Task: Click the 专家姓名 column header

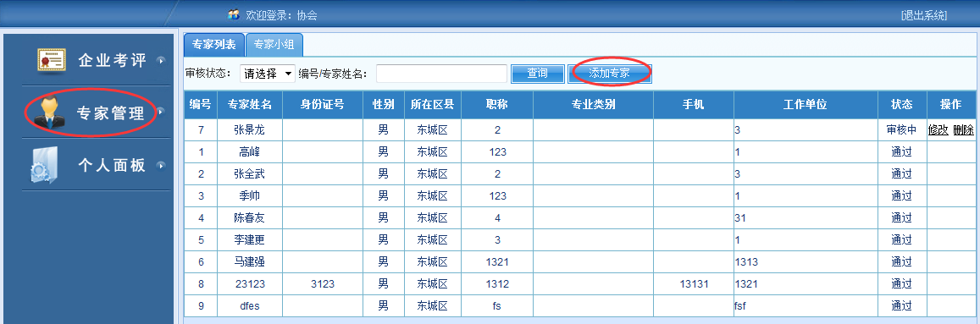Action: (x=250, y=104)
